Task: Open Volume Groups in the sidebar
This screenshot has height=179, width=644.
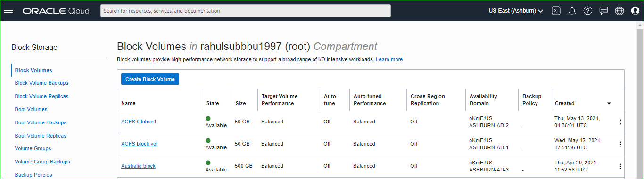Action: (x=33, y=148)
